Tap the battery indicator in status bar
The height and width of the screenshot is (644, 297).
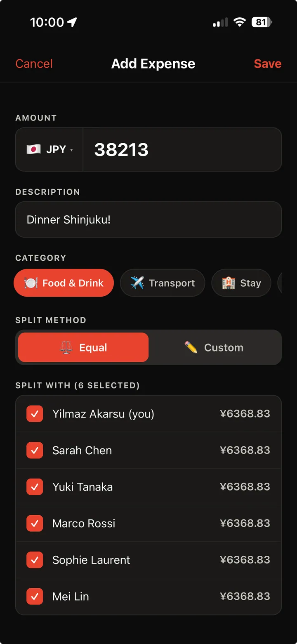click(262, 22)
